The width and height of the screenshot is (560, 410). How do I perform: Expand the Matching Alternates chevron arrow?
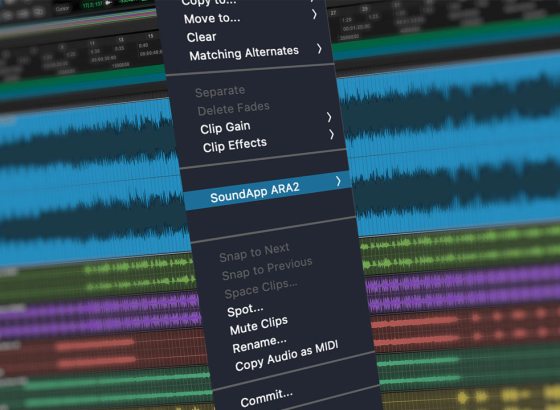coord(320,48)
